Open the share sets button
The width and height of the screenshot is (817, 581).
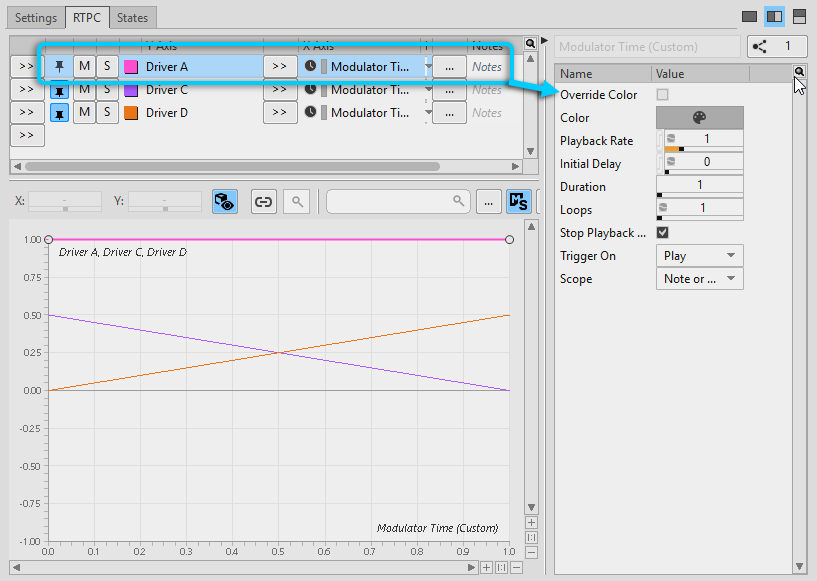pyautogui.click(x=776, y=46)
